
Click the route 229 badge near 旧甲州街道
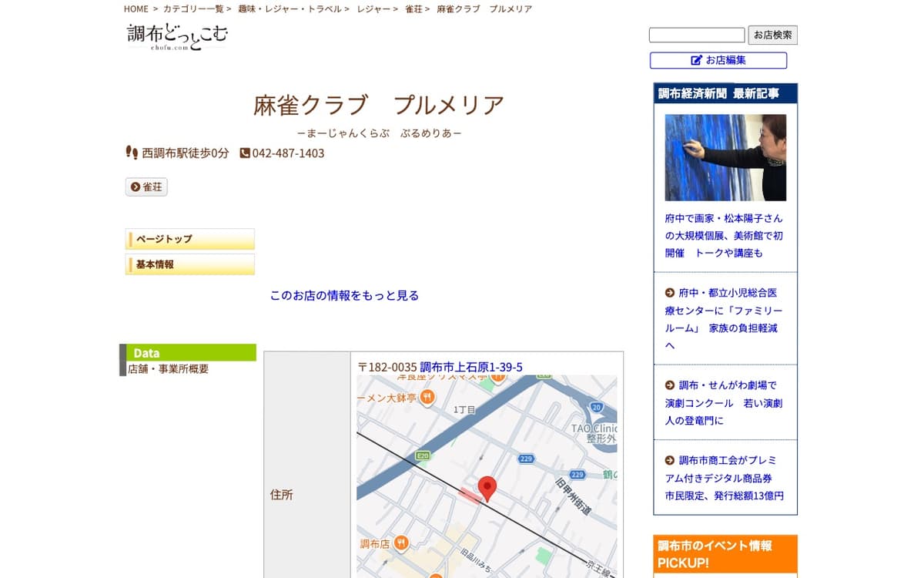[x=577, y=475]
